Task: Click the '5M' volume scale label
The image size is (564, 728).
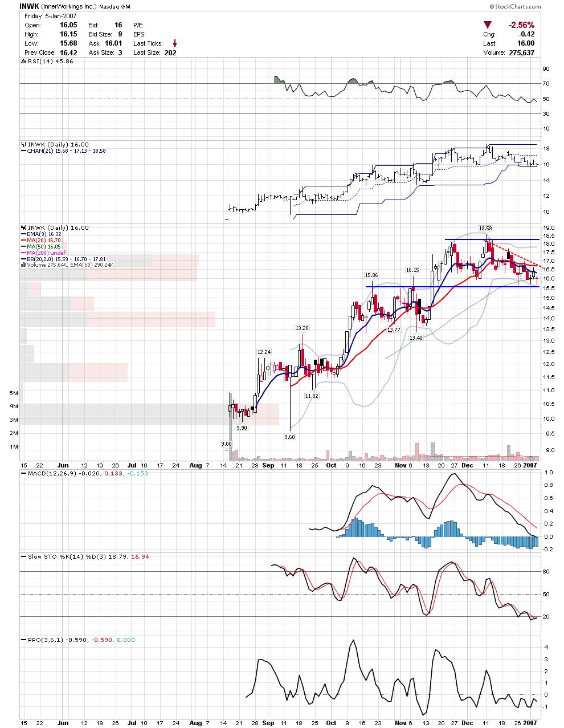Action: pyautogui.click(x=14, y=393)
